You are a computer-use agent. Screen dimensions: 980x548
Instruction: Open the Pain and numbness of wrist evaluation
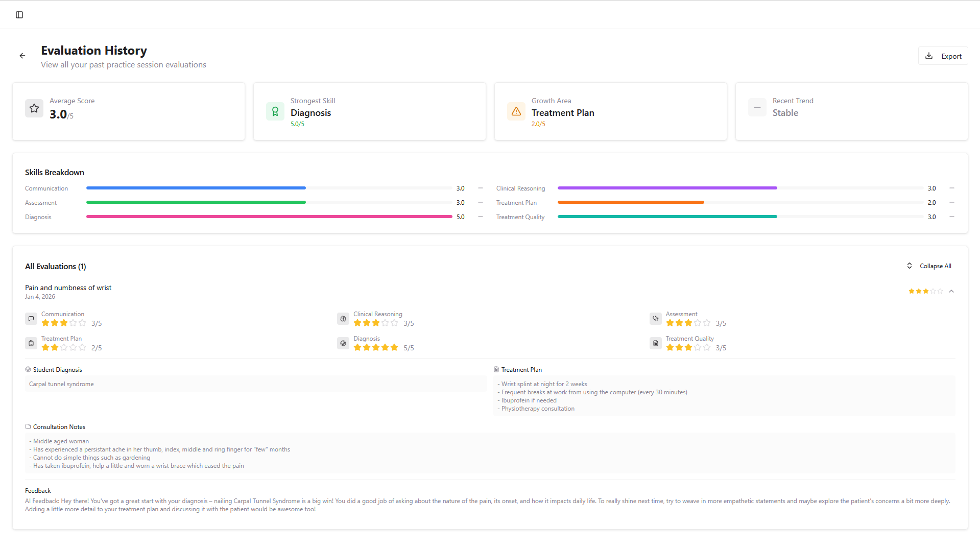tap(68, 288)
